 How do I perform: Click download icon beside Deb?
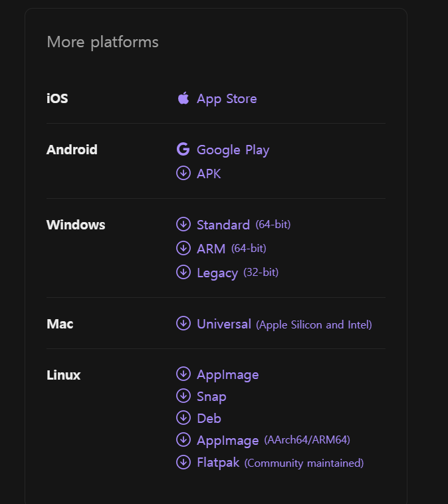183,418
